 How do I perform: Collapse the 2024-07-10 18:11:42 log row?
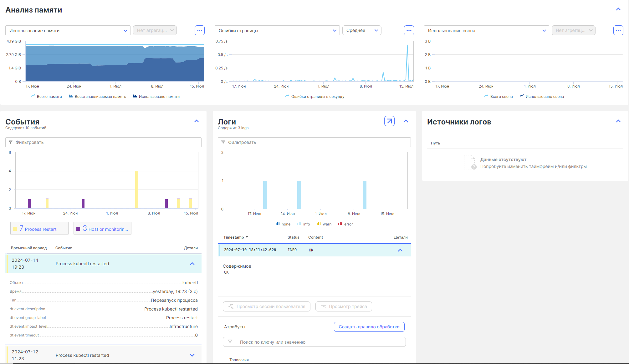400,250
